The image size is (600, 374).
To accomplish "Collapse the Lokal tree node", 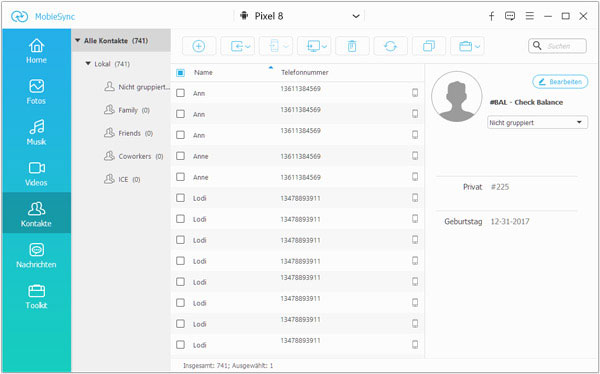I will [88, 64].
